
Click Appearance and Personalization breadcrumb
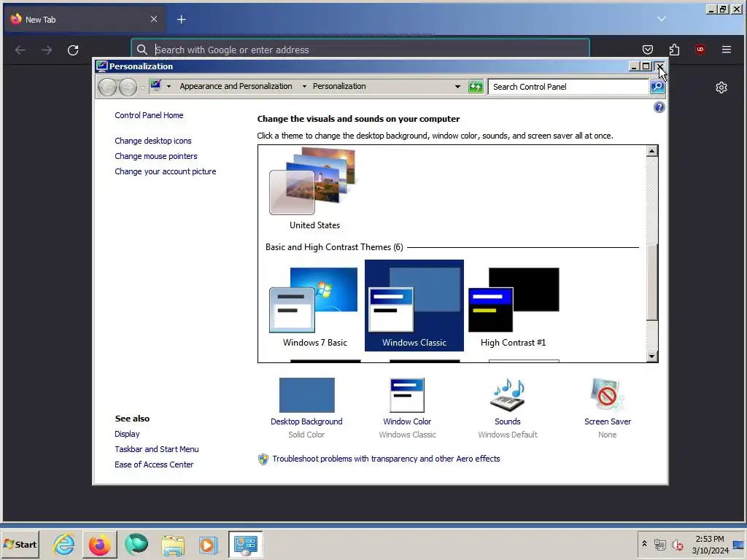[x=236, y=86]
